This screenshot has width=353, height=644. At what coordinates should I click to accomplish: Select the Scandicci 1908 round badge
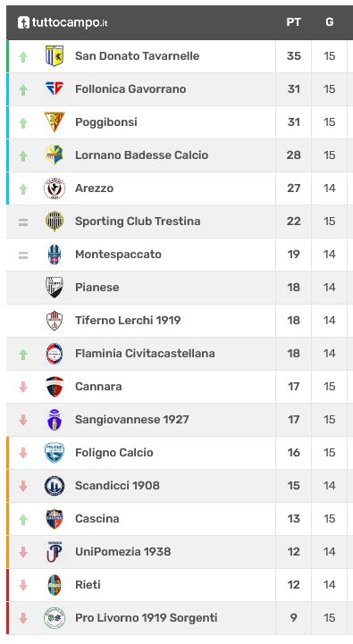pos(55,486)
